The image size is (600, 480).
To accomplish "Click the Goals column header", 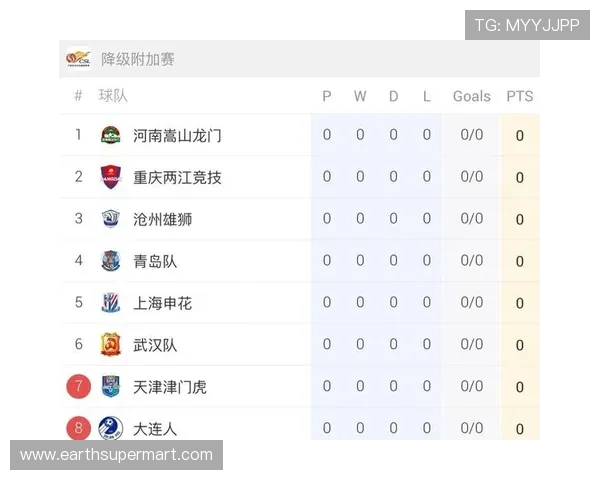I will tap(471, 96).
